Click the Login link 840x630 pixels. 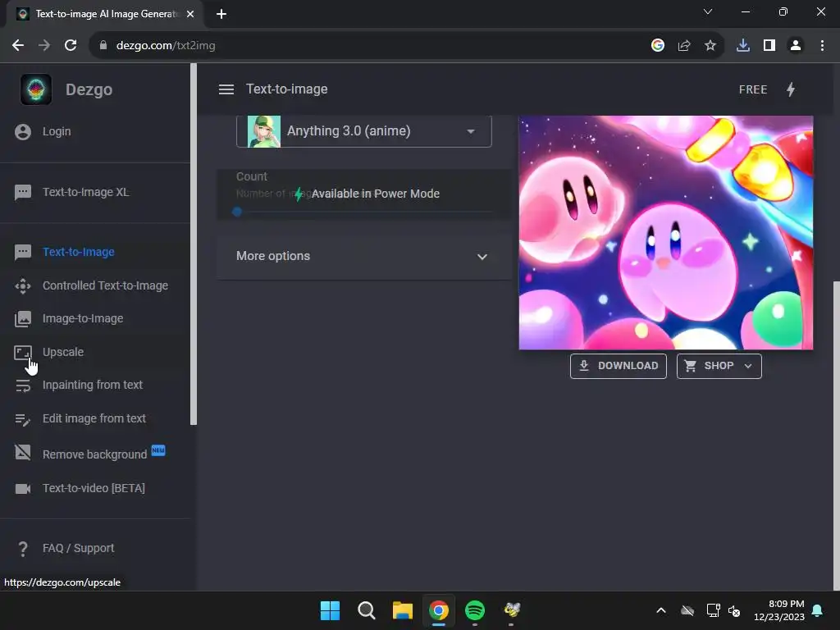click(x=57, y=132)
